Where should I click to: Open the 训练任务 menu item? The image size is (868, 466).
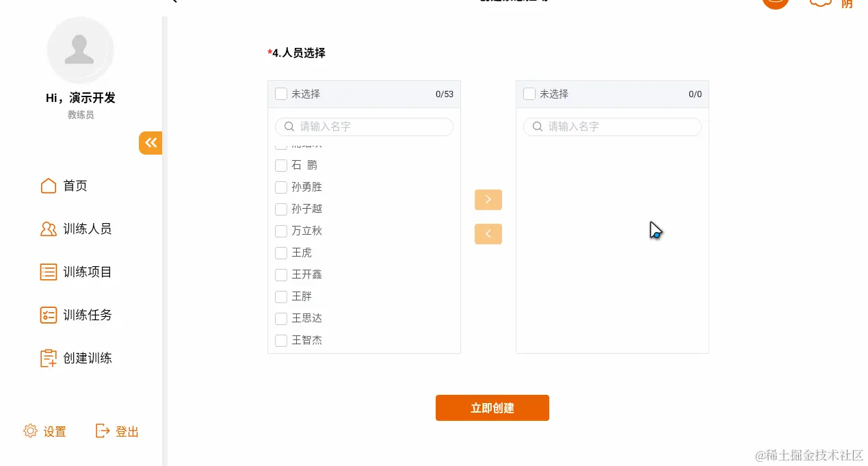click(x=88, y=315)
